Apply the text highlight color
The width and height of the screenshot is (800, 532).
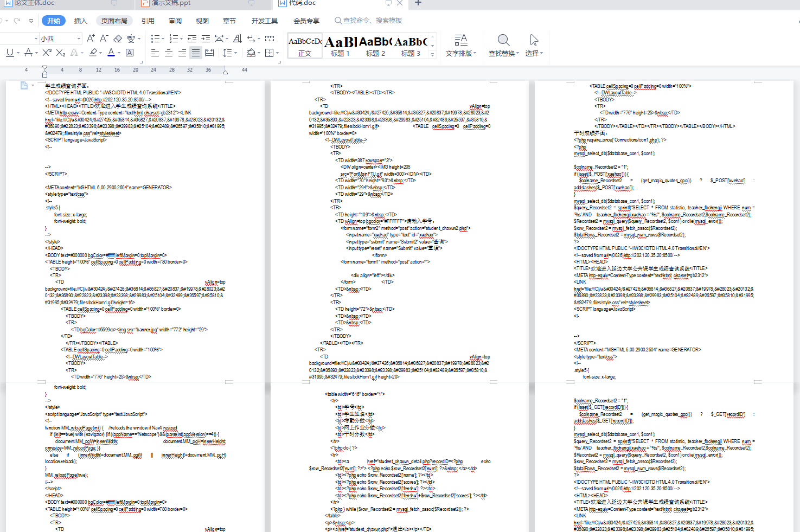coord(93,53)
